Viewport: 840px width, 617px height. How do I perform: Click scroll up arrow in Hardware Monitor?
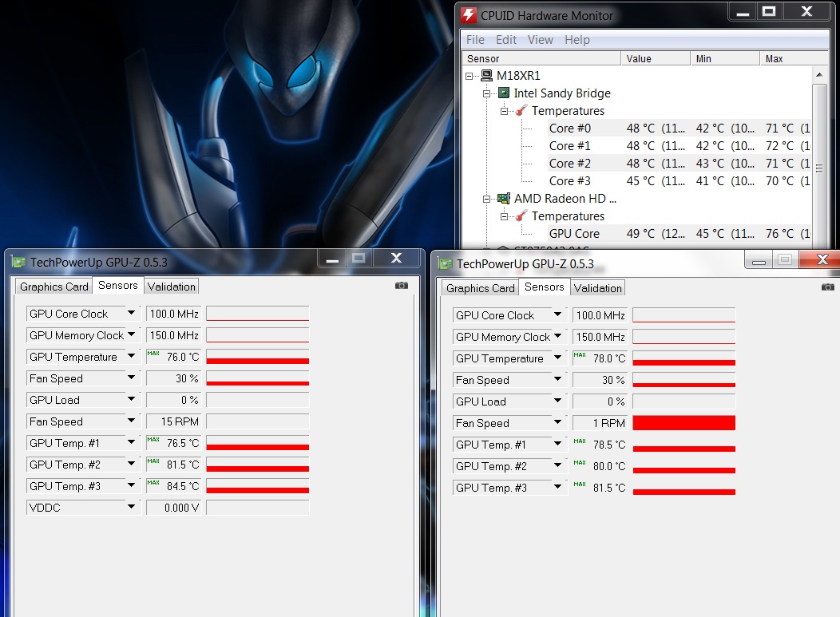[x=819, y=75]
